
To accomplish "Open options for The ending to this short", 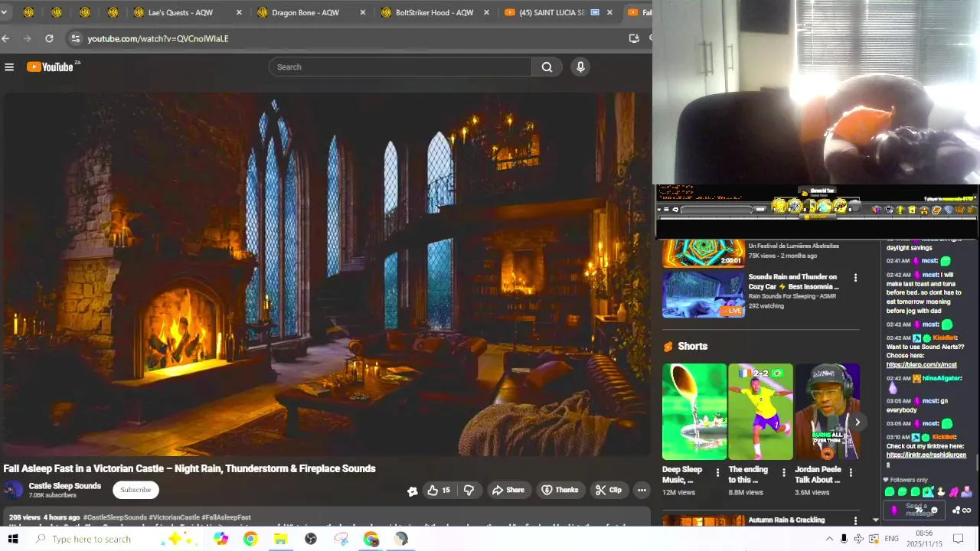I will pos(783,473).
